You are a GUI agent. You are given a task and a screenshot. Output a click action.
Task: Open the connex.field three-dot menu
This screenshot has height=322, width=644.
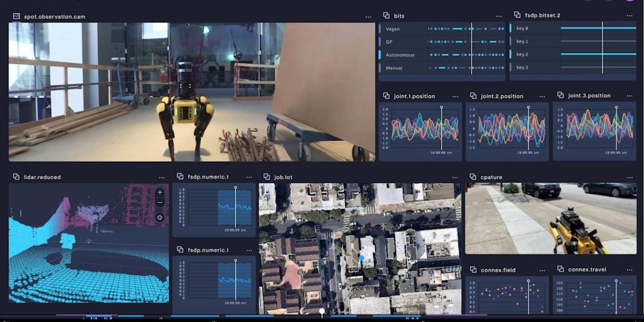click(x=542, y=270)
